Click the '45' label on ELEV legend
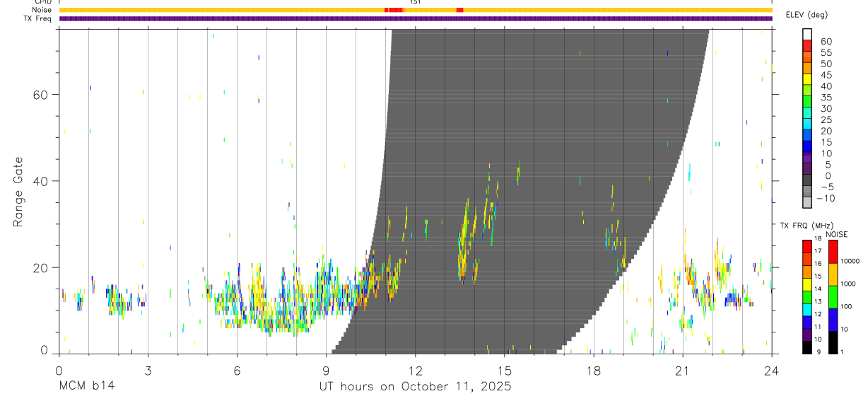 [826, 75]
